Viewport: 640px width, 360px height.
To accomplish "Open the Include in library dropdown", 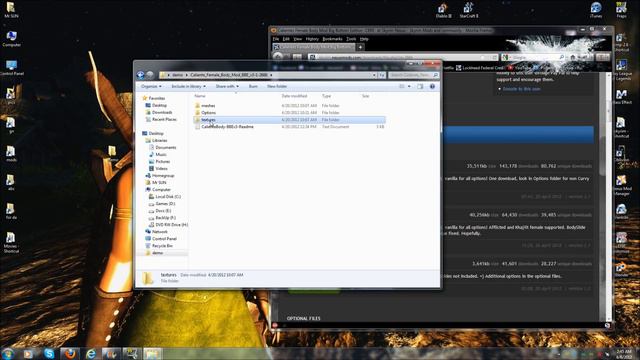I will click(x=188, y=87).
